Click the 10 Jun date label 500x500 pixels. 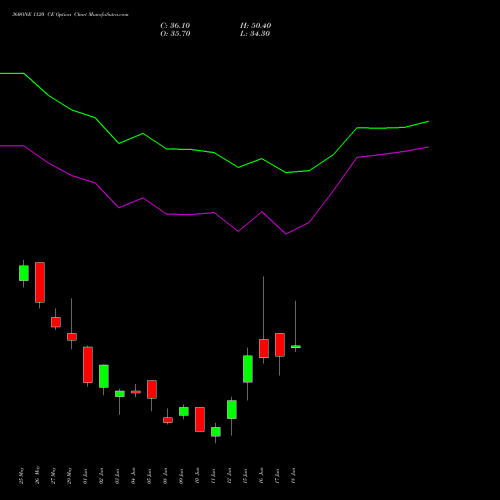(198, 476)
